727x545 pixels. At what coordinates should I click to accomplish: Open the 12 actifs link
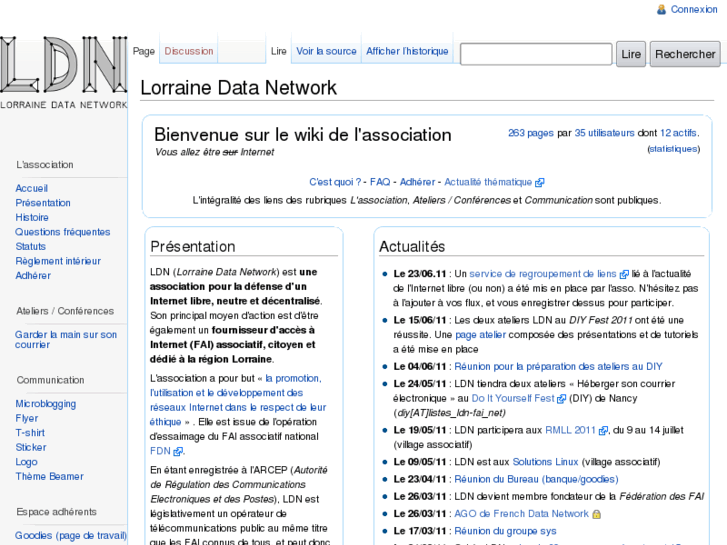pos(678,133)
